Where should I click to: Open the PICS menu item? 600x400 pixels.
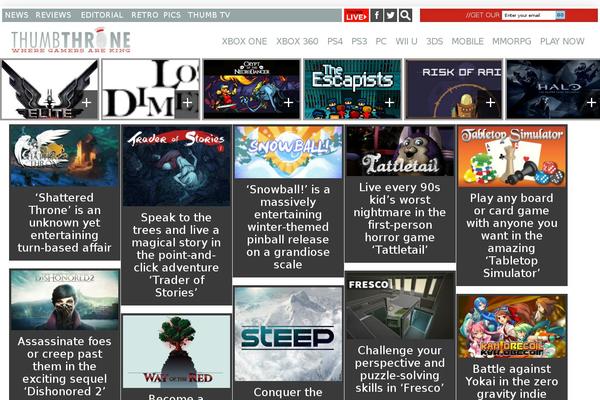pyautogui.click(x=172, y=15)
